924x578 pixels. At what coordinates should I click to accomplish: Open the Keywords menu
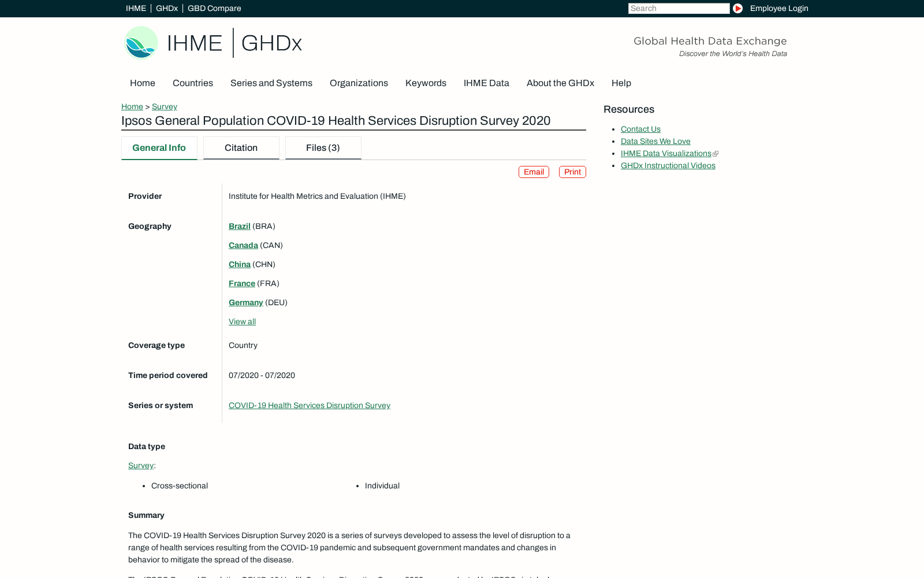coord(426,83)
